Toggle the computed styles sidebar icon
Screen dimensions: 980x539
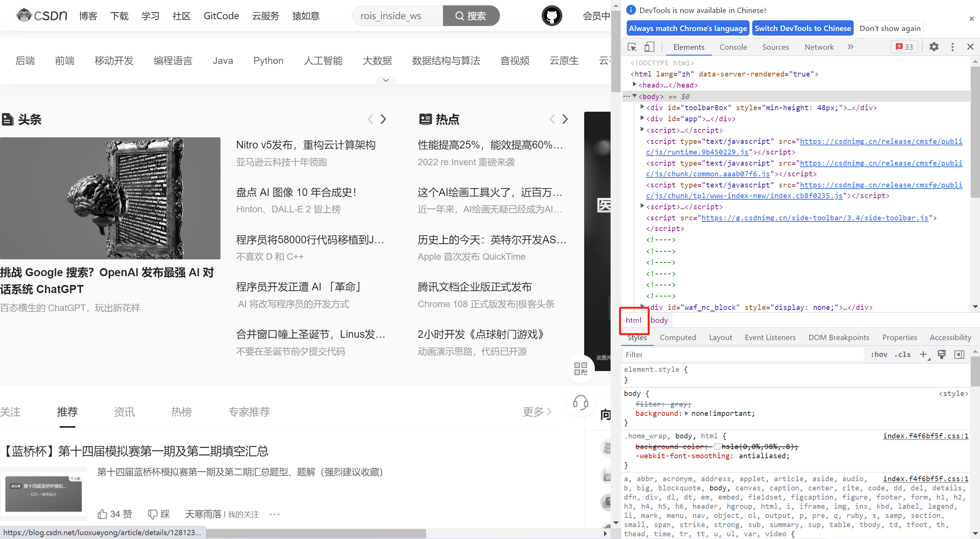[x=959, y=355]
